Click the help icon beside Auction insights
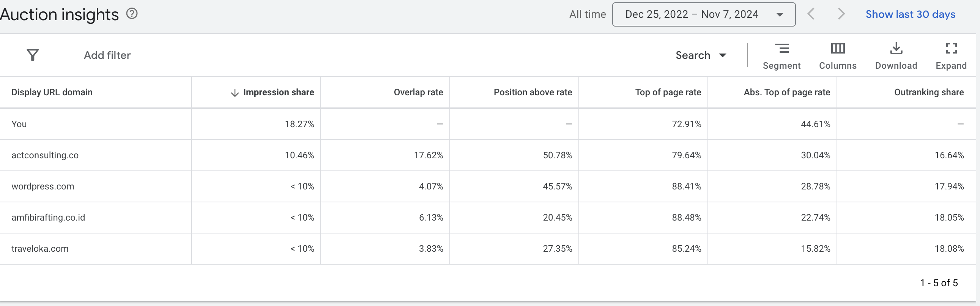Viewport: 980px width, 306px height. pos(132,14)
